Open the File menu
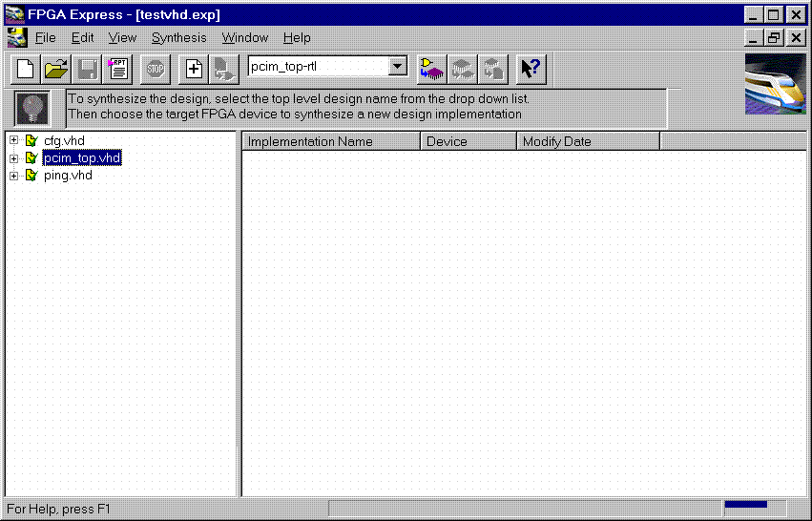This screenshot has width=812, height=521. pyautogui.click(x=45, y=38)
